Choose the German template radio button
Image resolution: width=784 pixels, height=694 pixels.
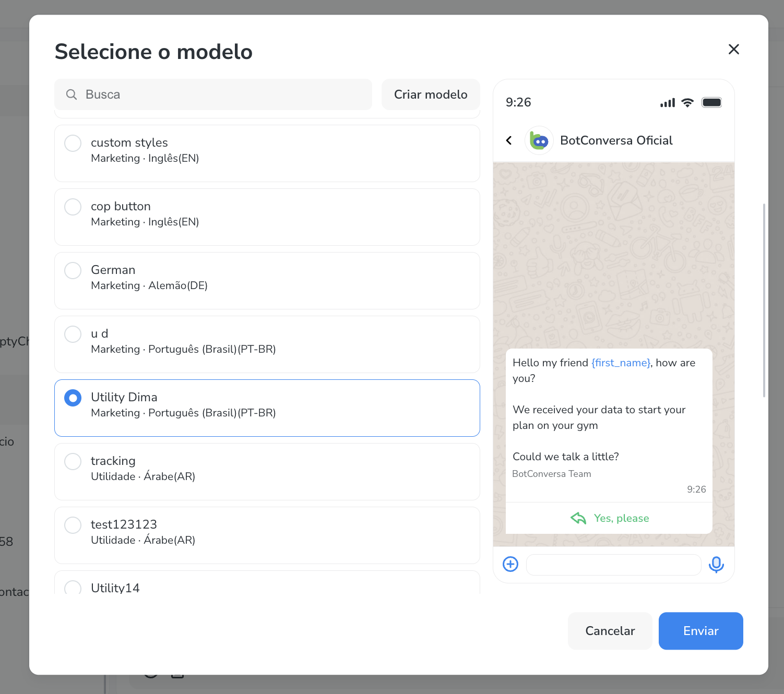[73, 270]
